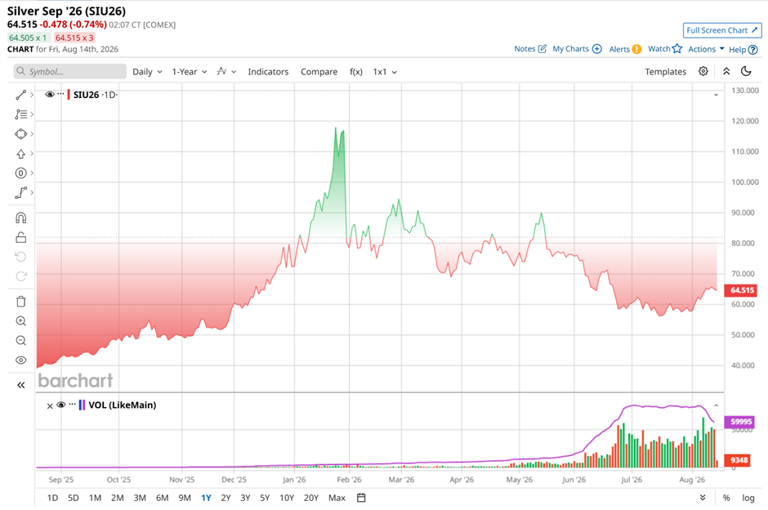
Task: Click the main pane collapse caret
Action: point(716,95)
